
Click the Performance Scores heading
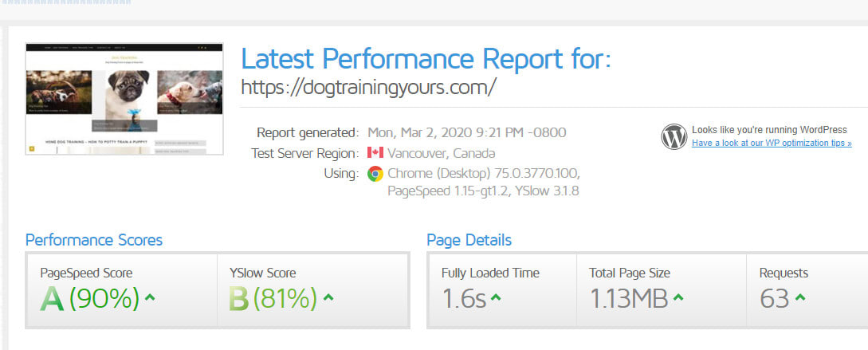94,240
